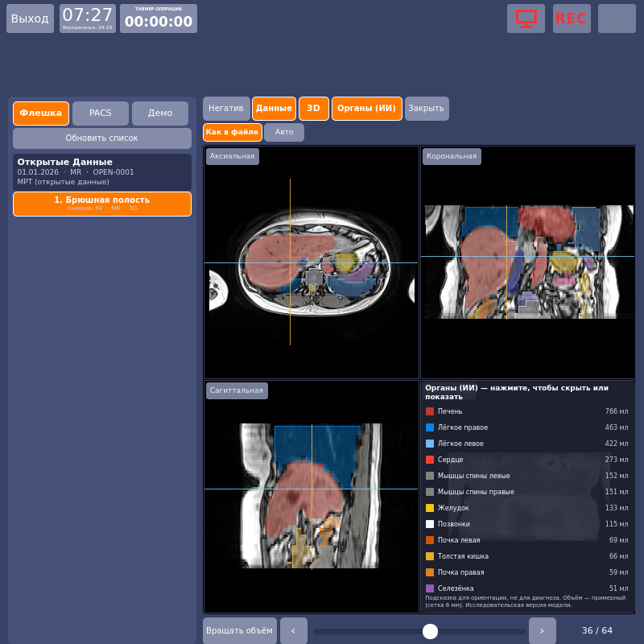Choose the Авто windowing preset
This screenshot has height=644, width=644.
point(284,132)
